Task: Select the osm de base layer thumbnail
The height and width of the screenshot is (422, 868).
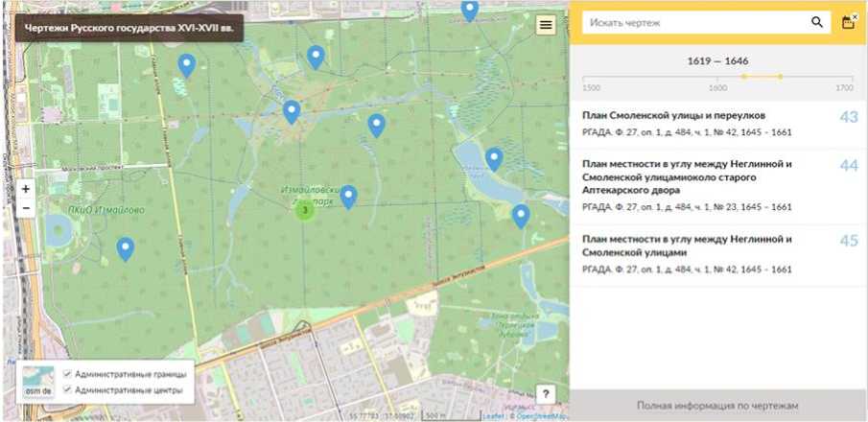Action: point(38,381)
